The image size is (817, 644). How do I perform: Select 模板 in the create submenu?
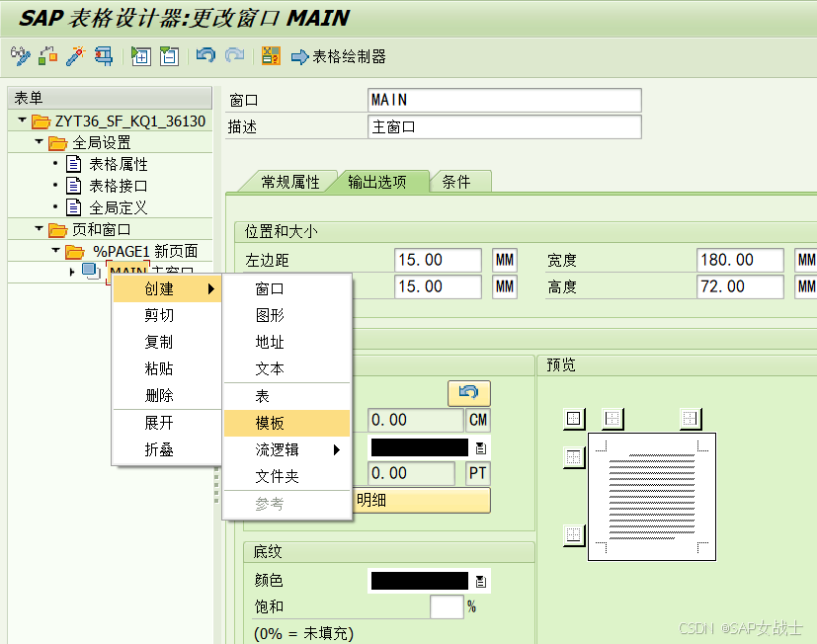pyautogui.click(x=286, y=423)
